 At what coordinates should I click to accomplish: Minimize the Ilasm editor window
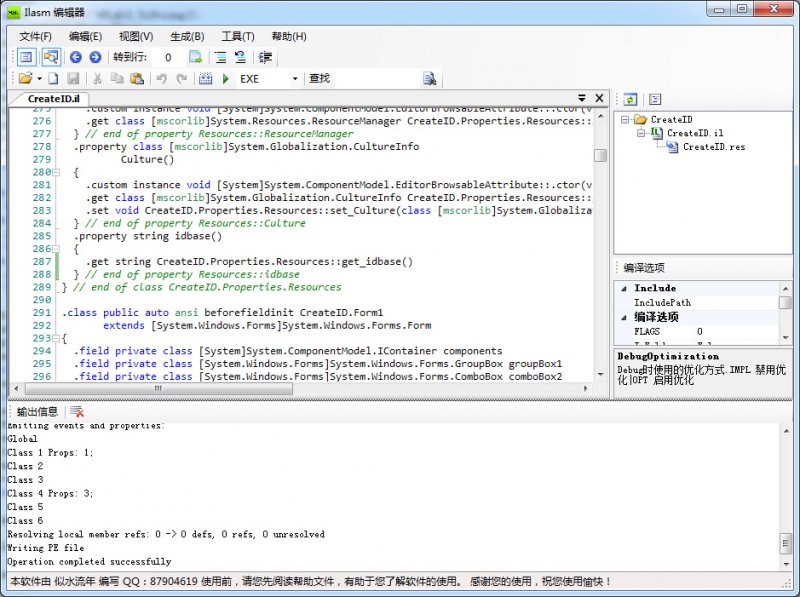(x=719, y=9)
